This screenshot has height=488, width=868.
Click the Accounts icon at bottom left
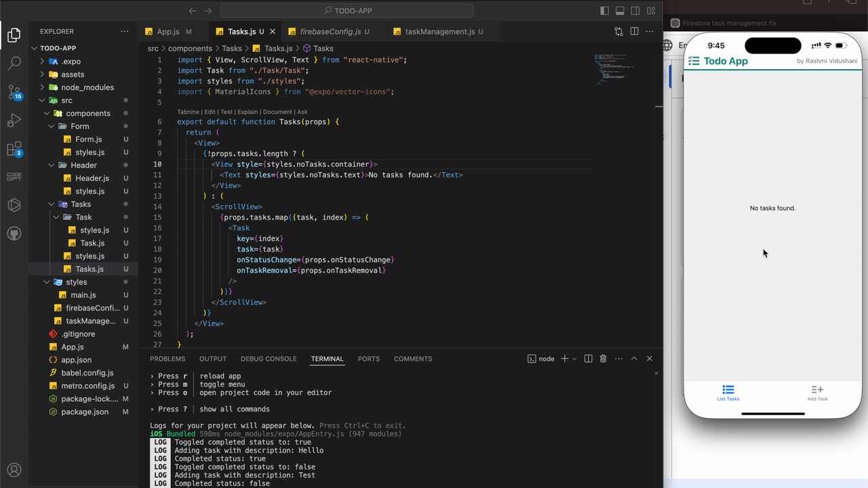coord(14,470)
